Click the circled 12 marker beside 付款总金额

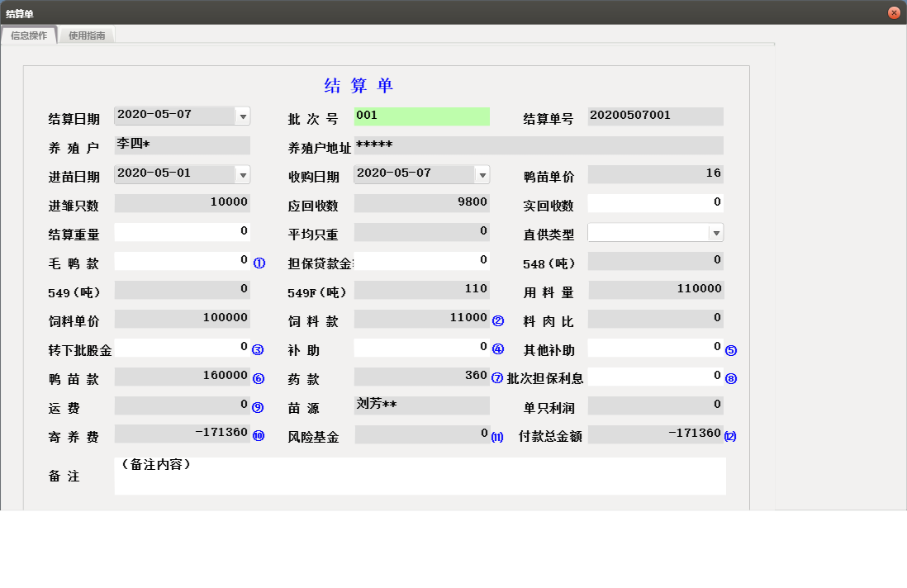(x=730, y=437)
